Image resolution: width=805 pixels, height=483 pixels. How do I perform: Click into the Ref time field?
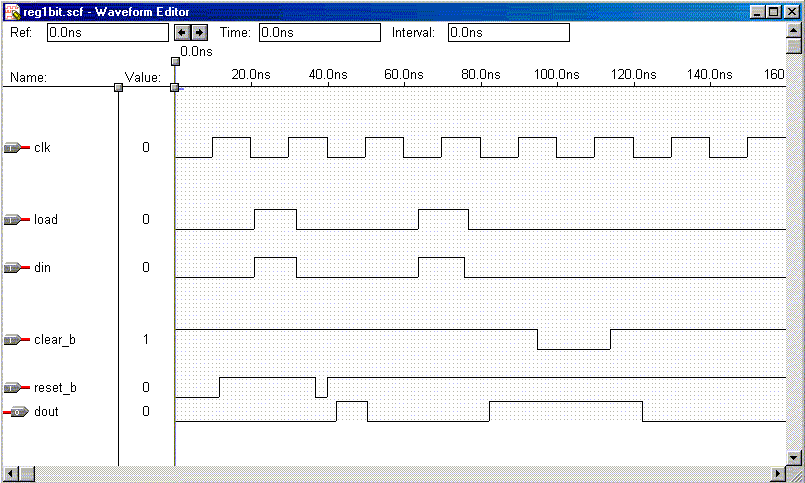[107, 32]
